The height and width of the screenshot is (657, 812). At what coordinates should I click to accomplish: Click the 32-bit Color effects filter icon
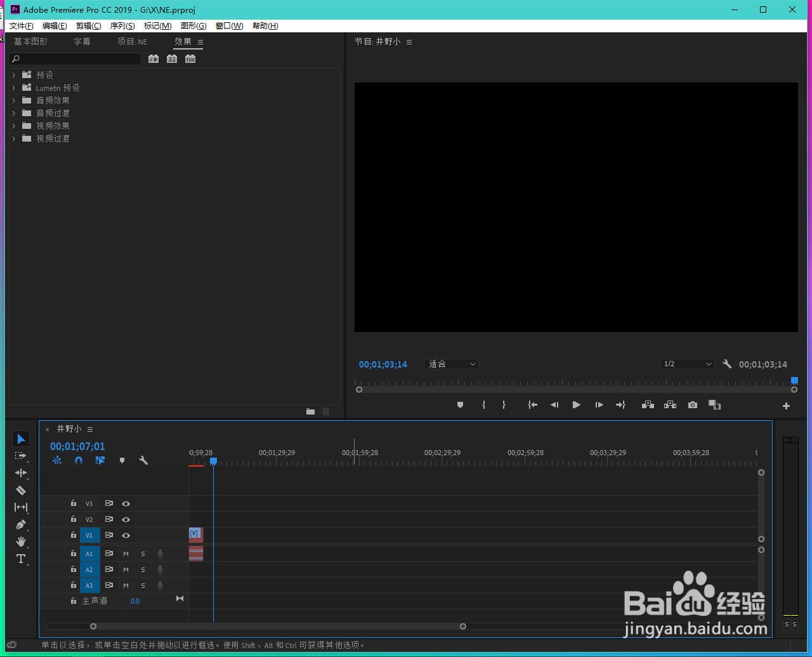pos(172,59)
